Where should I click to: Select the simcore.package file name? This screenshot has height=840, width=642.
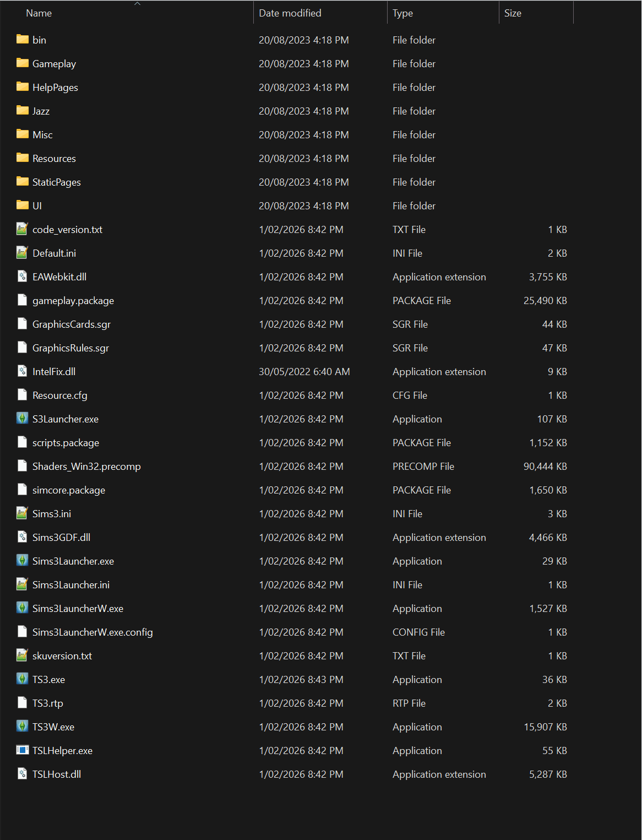pyautogui.click(x=69, y=490)
